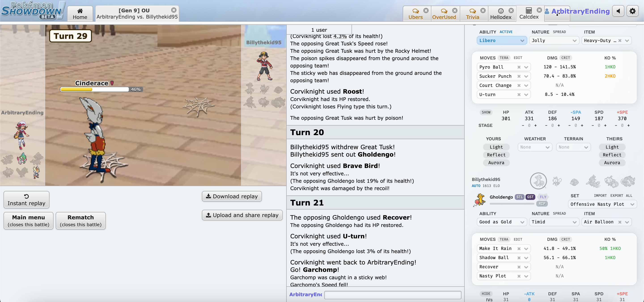Increase the ATK stage with plus

tap(536, 125)
